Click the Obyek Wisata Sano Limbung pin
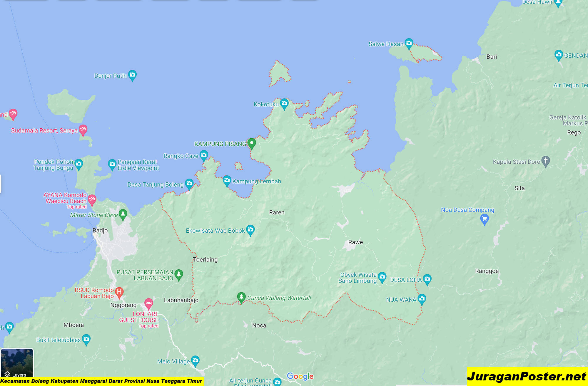The image size is (588, 386). pyautogui.click(x=382, y=277)
